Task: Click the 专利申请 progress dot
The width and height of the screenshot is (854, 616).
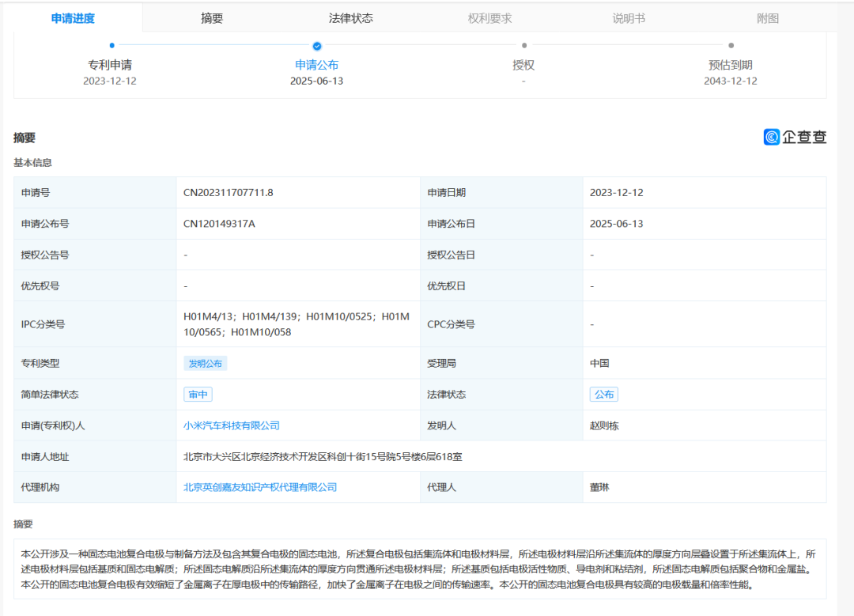Action: point(111,46)
